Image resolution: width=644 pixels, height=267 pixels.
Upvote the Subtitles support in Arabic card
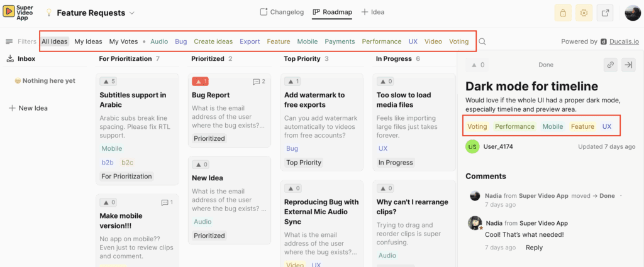tap(108, 82)
